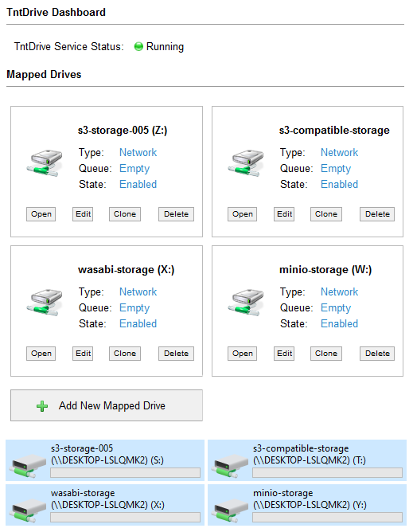Viewport: 413px width, 532px height.
Task: Select the s3-compatible-storage (T:) network drive icon
Action: [230, 466]
